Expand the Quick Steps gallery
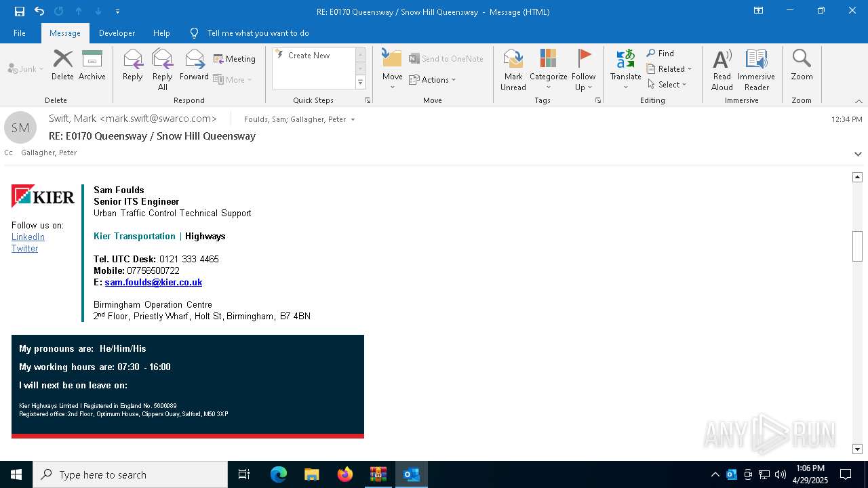Screen dimensions: 868x488 (x=360, y=83)
